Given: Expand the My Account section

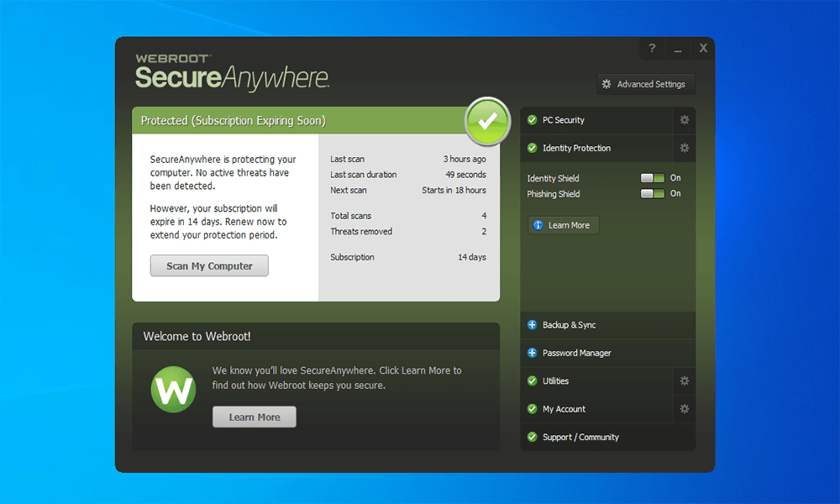Looking at the screenshot, I should (x=596, y=409).
